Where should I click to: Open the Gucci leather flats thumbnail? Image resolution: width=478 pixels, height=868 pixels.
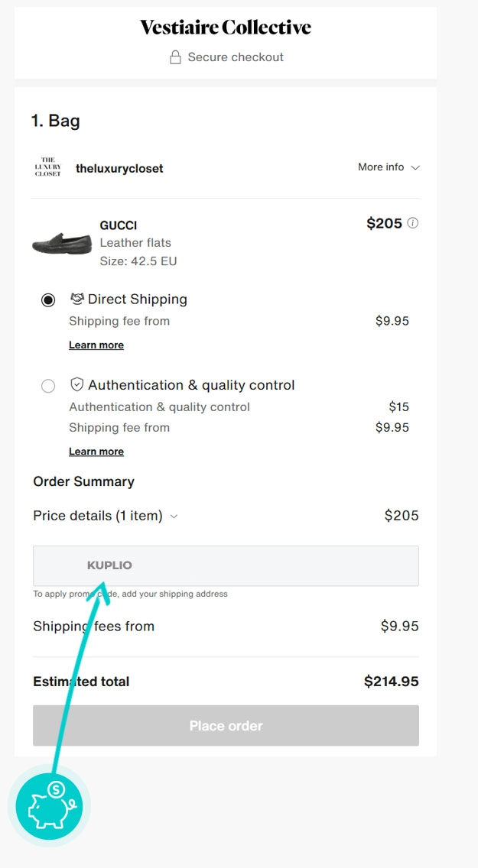(62, 243)
